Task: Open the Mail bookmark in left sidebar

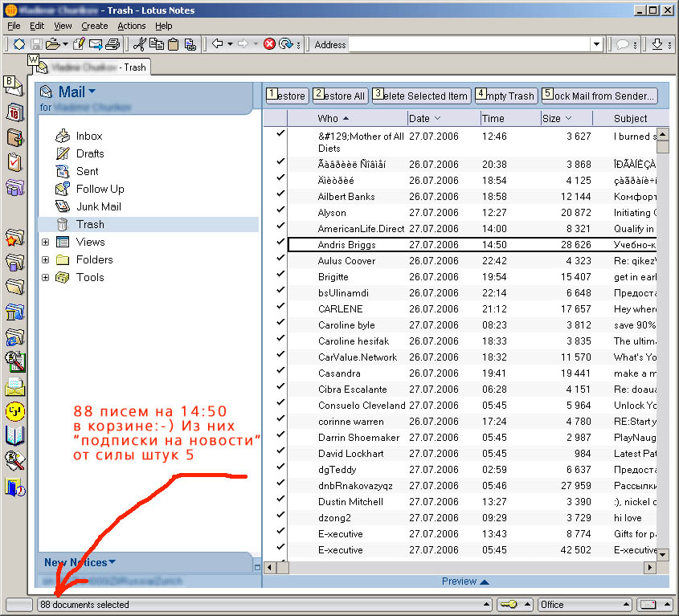Action: pyautogui.click(x=13, y=86)
